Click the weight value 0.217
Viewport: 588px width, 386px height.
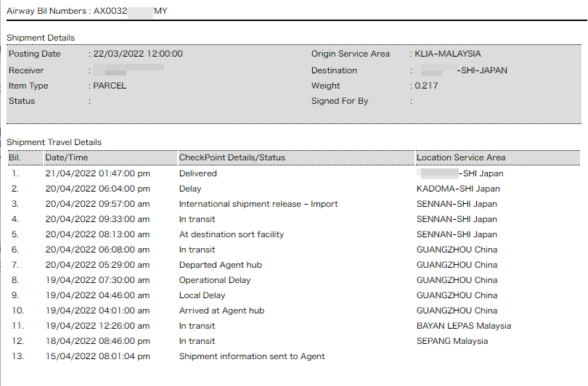[x=426, y=86]
